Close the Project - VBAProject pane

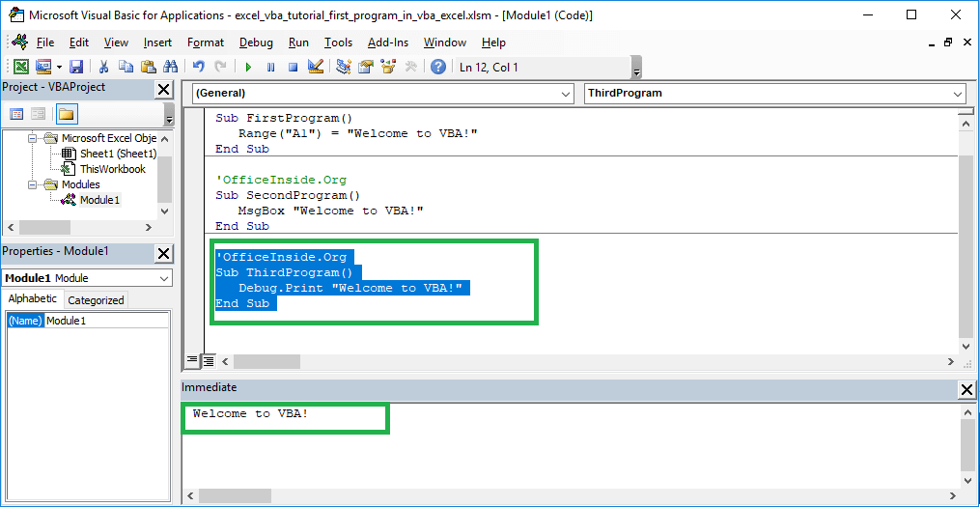(x=164, y=90)
